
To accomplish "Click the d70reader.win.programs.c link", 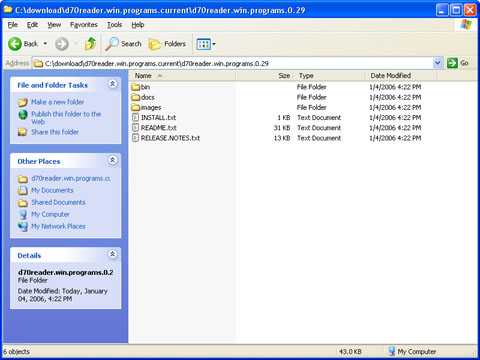I will click(71, 179).
